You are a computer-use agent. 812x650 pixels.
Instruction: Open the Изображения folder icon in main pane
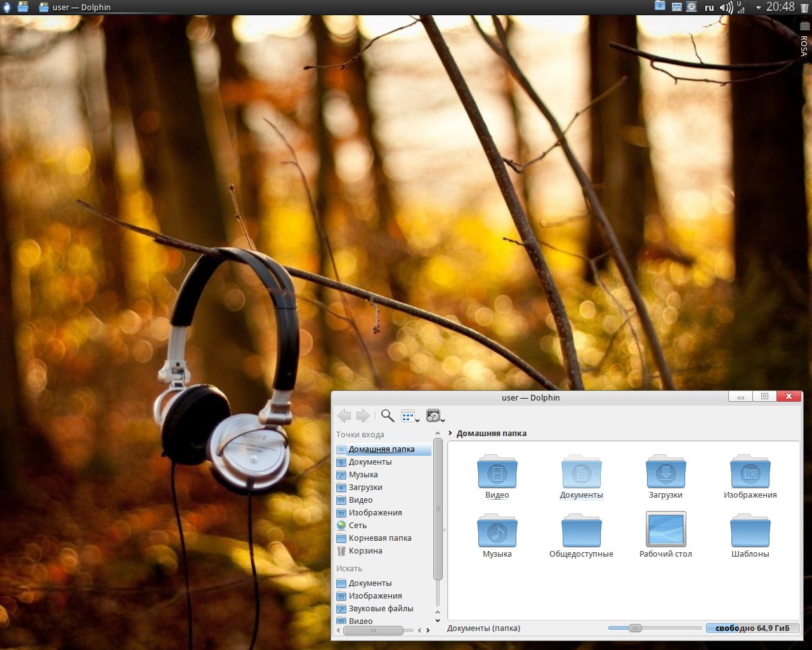click(750, 473)
